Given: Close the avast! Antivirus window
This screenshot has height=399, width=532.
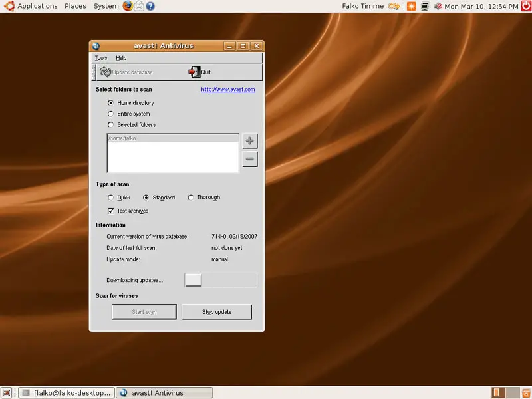Looking at the screenshot, I should pos(257,46).
